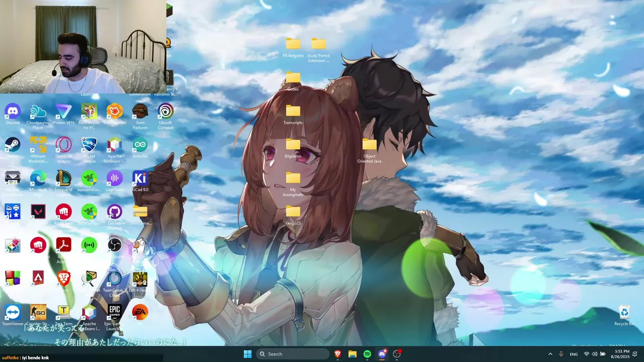Open File Explorer from the taskbar
Viewport: 644px width, 362px height.
pyautogui.click(x=353, y=354)
